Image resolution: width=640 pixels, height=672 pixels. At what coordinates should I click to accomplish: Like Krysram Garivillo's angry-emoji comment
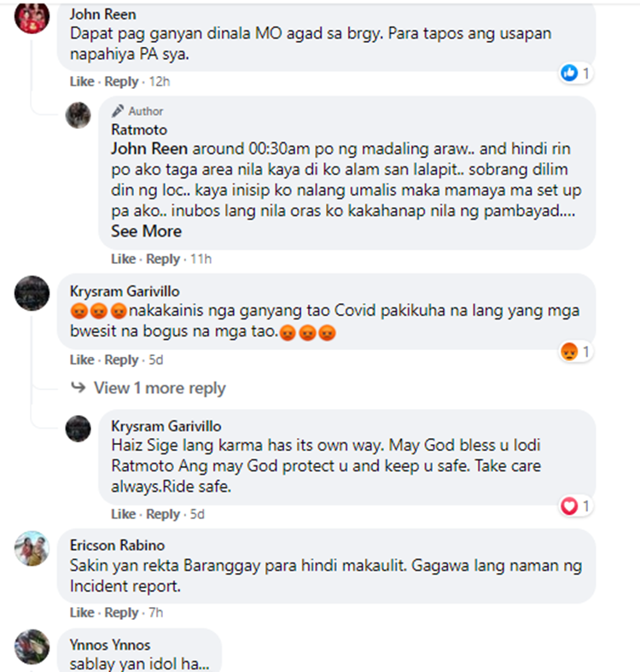(x=82, y=359)
